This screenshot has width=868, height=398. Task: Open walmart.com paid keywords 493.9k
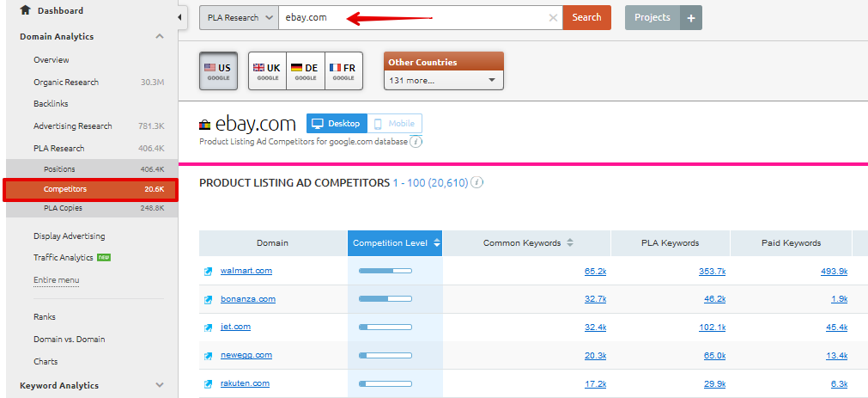835,272
